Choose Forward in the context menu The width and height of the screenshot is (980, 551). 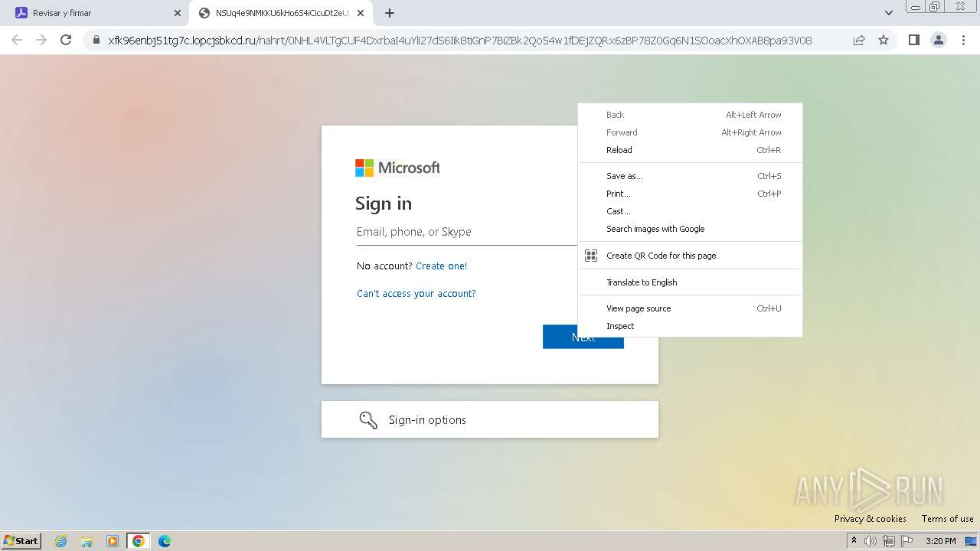pos(690,132)
